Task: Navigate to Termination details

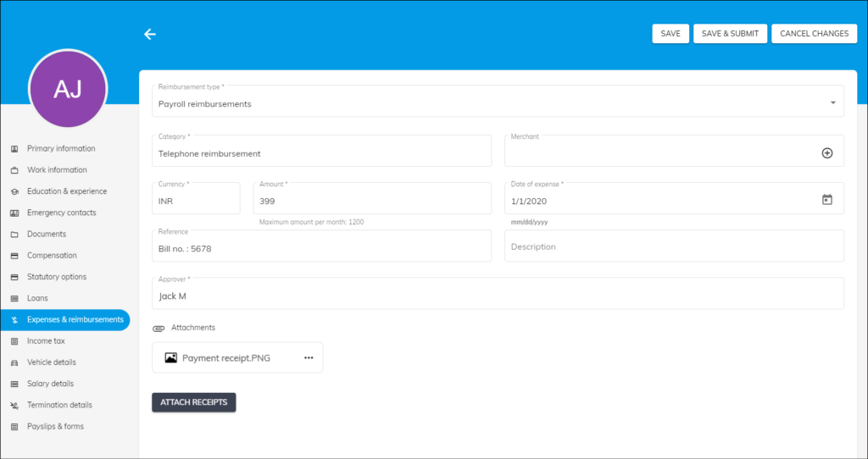Action: (x=60, y=406)
